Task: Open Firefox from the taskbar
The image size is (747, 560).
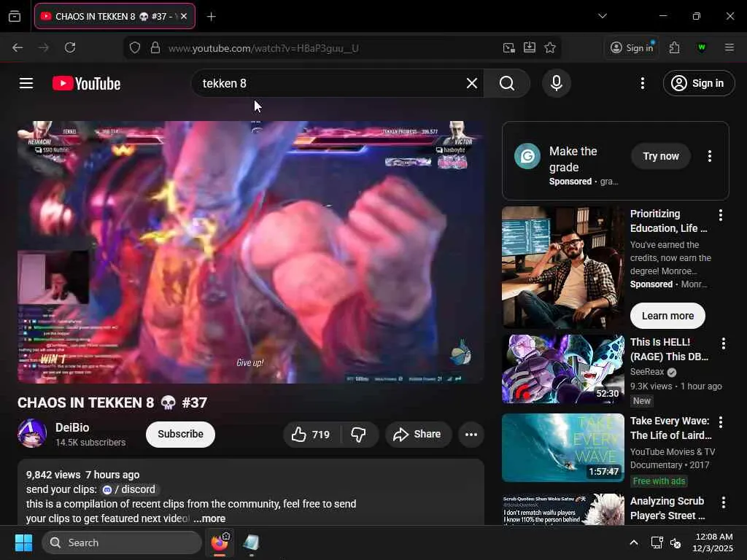Action: click(219, 542)
